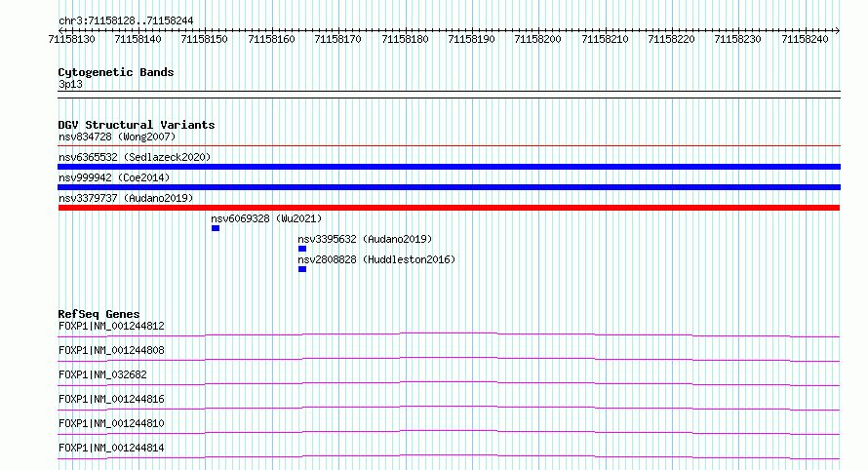
Task: Click ruler position 71158190
Action: tap(472, 39)
